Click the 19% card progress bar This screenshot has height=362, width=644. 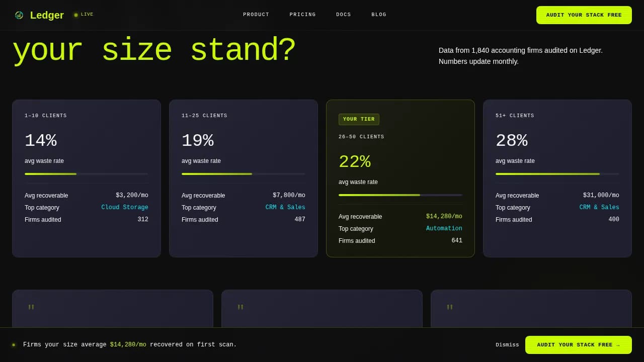pos(244,174)
